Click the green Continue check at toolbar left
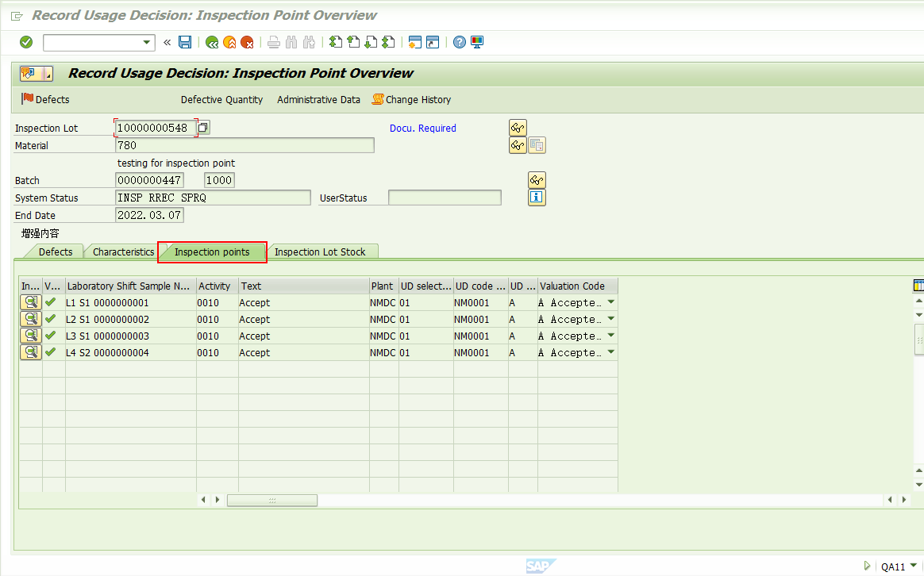Image resolution: width=924 pixels, height=576 pixels. [x=25, y=42]
